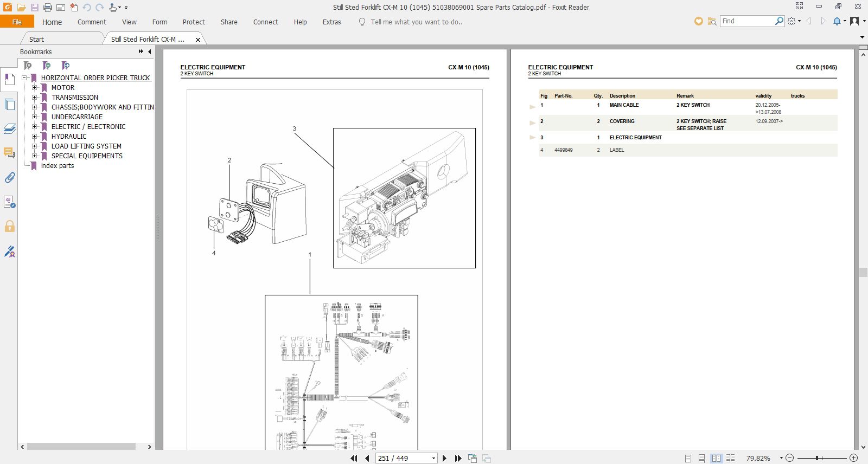868x464 pixels.
Task: Go to the last page button
Action: [x=458, y=458]
